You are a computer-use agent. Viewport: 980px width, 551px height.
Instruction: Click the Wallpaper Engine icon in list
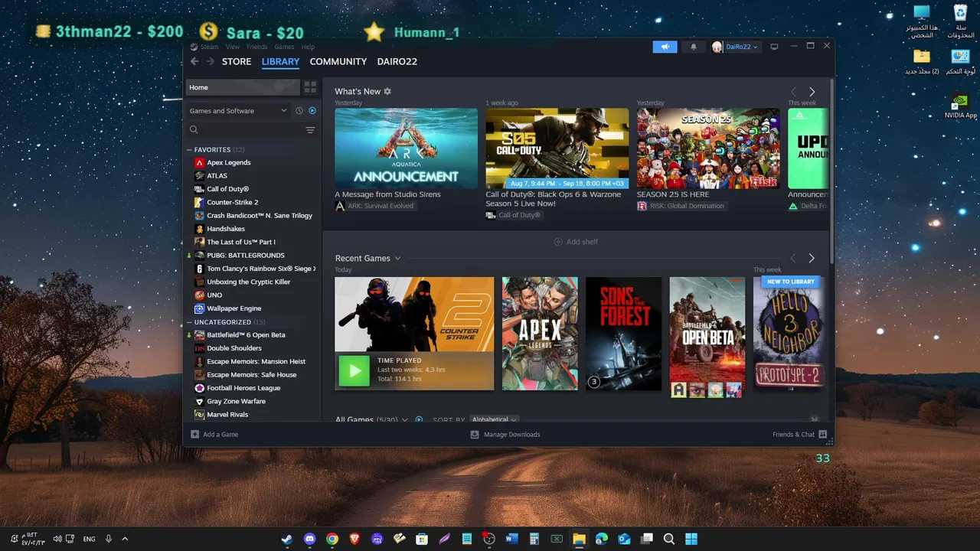tap(199, 308)
